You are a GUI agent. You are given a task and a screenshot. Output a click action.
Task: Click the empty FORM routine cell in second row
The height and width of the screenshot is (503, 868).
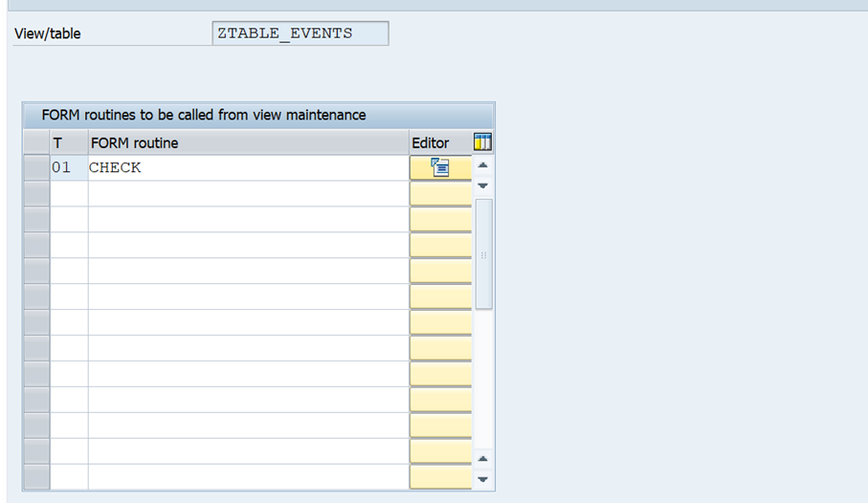coord(248,193)
